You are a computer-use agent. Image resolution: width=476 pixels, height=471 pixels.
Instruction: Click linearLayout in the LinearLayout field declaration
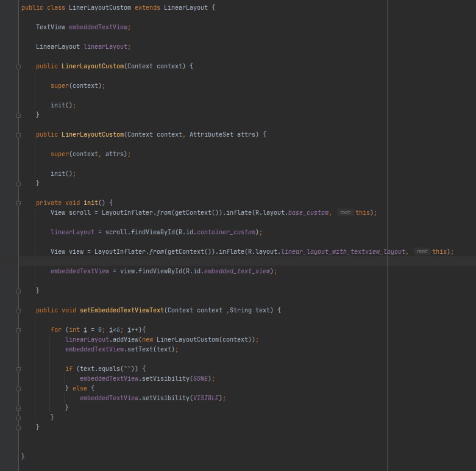click(105, 46)
